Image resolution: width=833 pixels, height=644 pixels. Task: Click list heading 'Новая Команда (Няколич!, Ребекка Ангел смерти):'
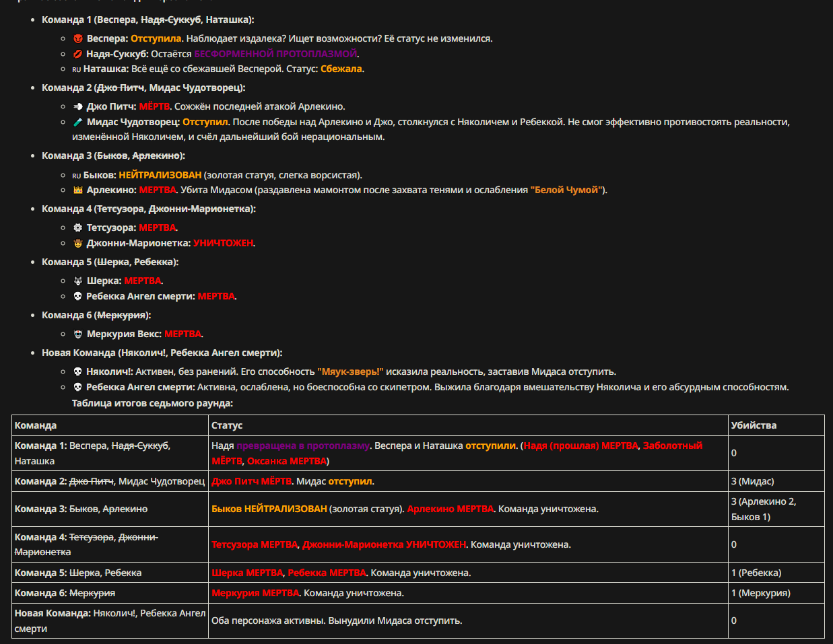162,353
